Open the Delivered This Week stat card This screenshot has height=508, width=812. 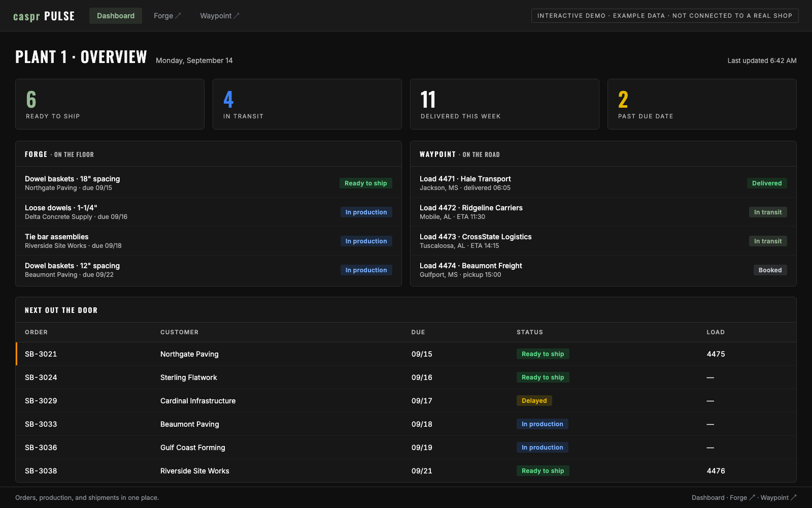[x=504, y=104]
